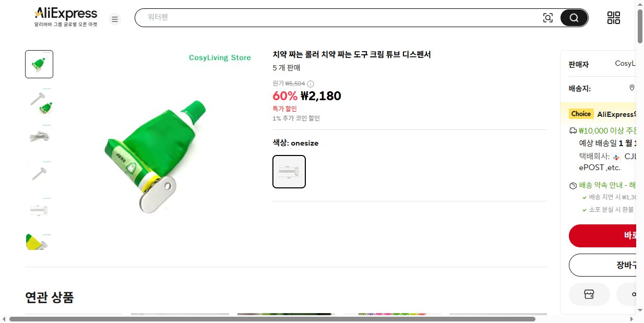Image resolution: width=644 pixels, height=323 pixels.
Task: Click the storefront icon below the cart button
Action: 589,294
